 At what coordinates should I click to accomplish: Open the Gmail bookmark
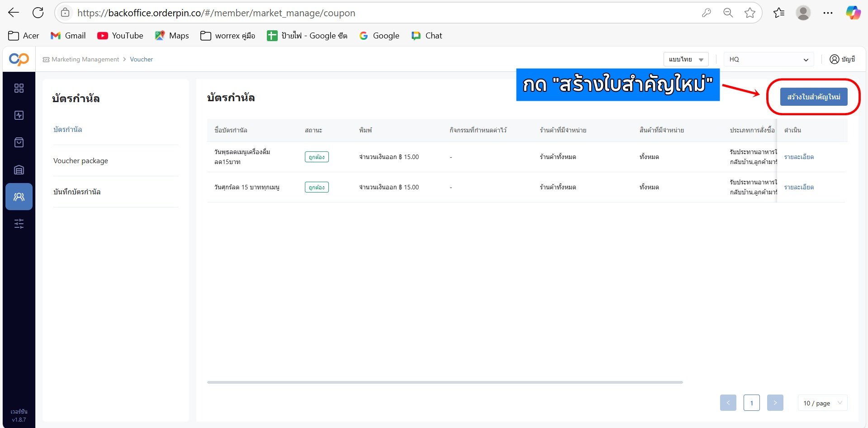point(68,36)
